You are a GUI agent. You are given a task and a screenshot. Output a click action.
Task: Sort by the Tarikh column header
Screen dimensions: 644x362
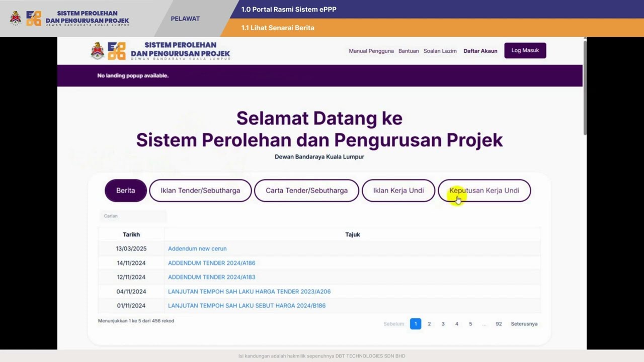131,234
